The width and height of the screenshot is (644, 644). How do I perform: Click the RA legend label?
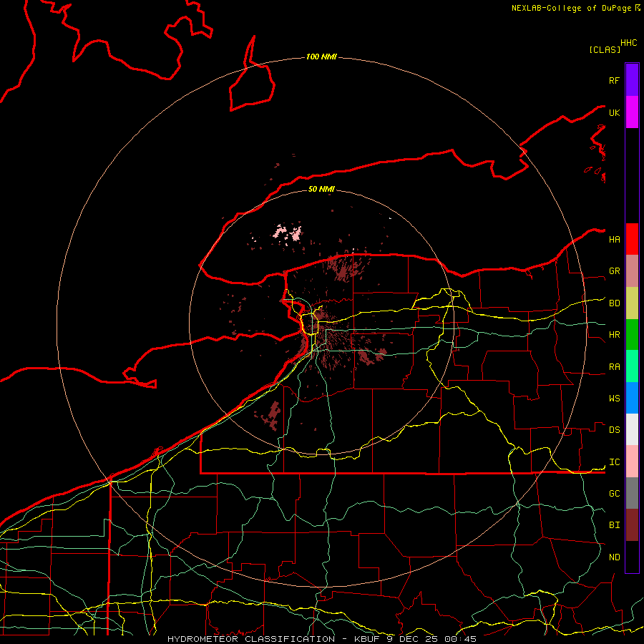[x=614, y=367]
